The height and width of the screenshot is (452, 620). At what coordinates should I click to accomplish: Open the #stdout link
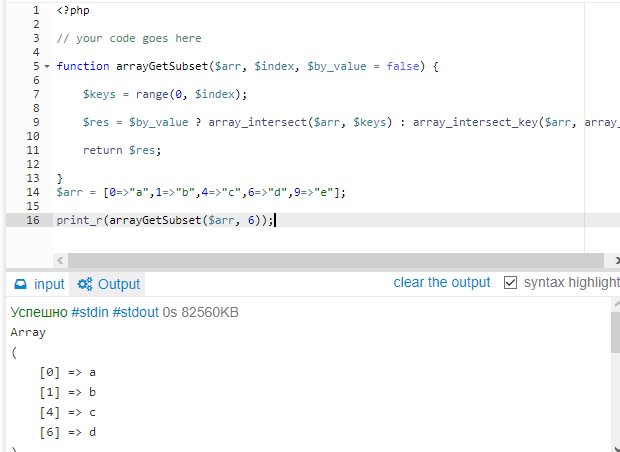pos(136,312)
